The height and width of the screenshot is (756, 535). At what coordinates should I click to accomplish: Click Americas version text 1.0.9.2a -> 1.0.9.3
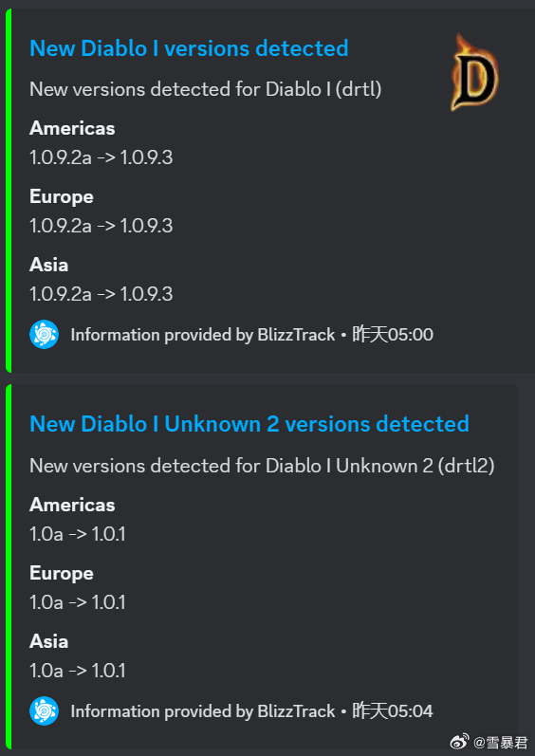pyautogui.click(x=101, y=158)
